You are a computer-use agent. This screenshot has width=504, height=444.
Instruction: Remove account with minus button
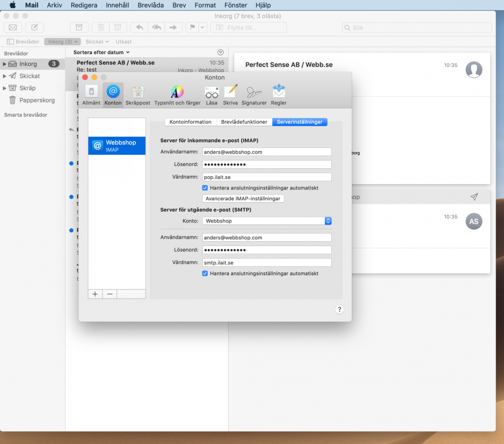tap(110, 294)
